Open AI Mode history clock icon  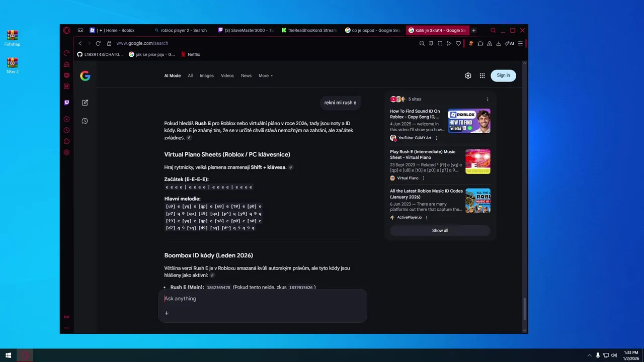[x=85, y=121]
